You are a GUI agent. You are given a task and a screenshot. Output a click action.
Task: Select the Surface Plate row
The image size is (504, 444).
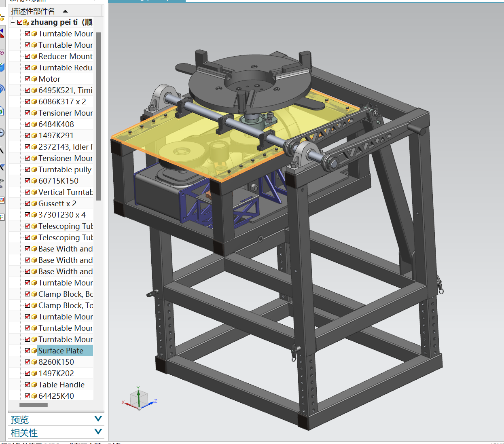tap(51, 351)
